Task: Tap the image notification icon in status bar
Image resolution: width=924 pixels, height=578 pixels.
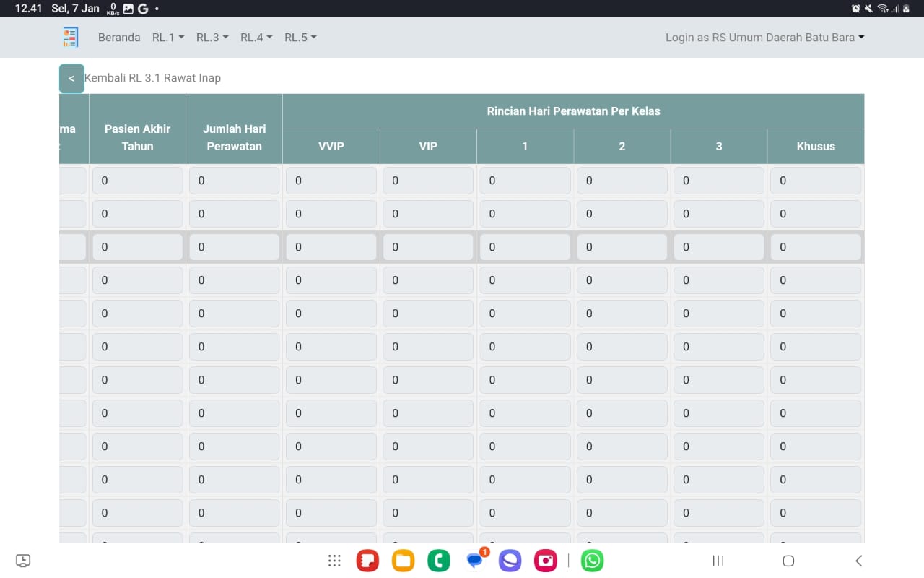Action: coord(128,9)
